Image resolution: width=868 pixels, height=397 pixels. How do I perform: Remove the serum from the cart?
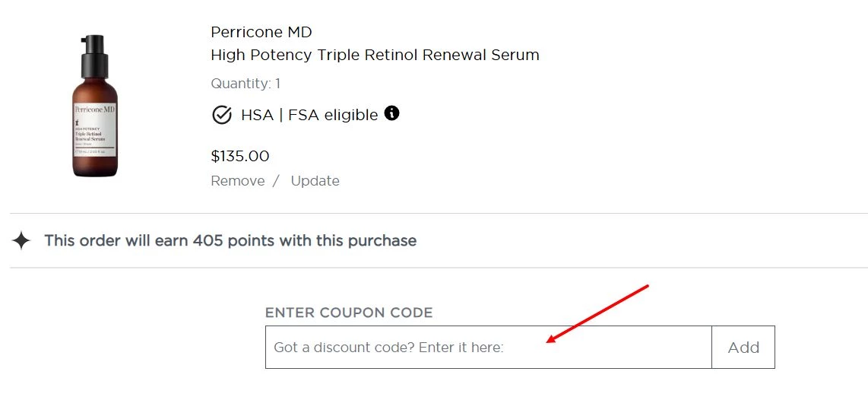point(237,181)
